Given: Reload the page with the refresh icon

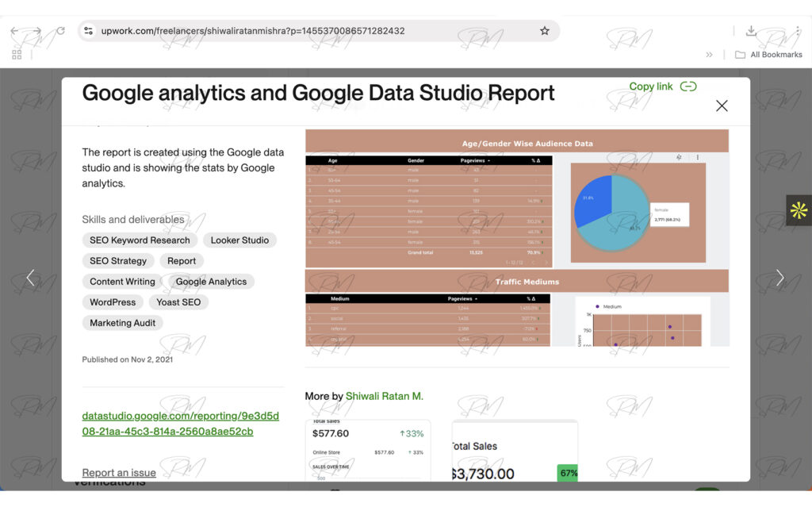Looking at the screenshot, I should point(60,31).
